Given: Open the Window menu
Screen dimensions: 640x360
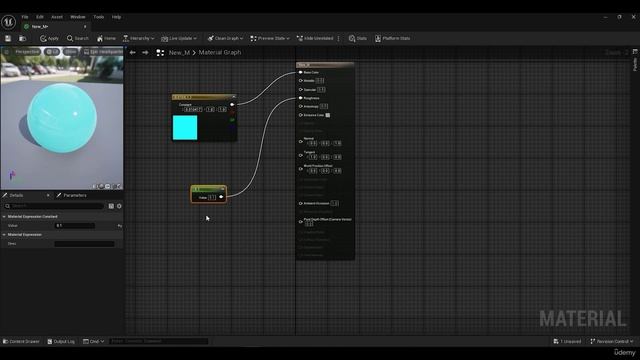Looking at the screenshot, I should (x=78, y=17).
